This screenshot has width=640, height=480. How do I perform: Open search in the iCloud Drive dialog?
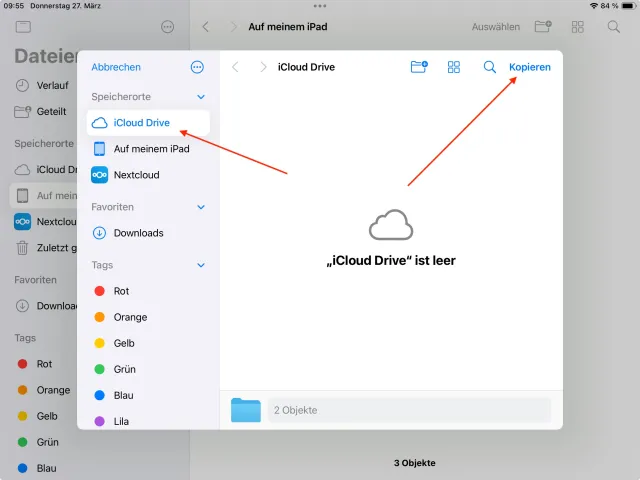click(x=489, y=67)
